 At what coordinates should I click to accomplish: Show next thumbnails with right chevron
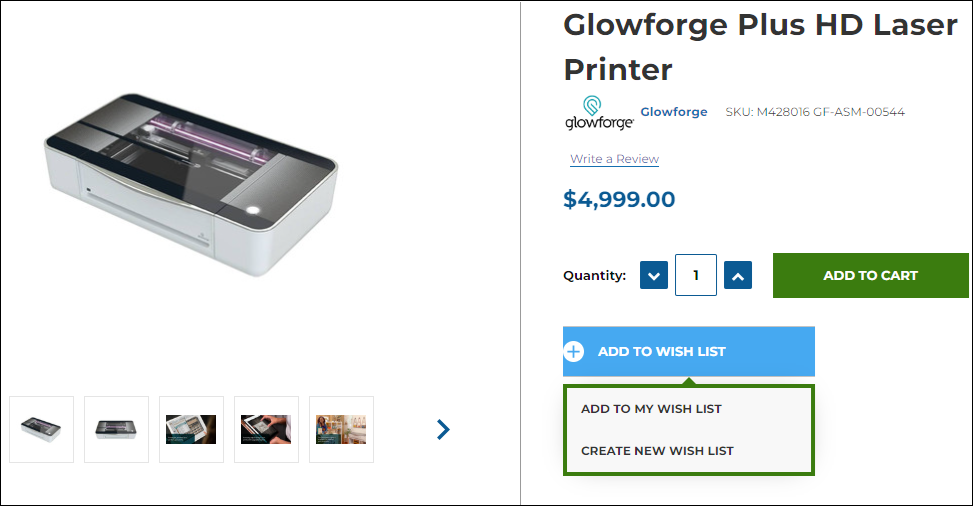pos(443,429)
